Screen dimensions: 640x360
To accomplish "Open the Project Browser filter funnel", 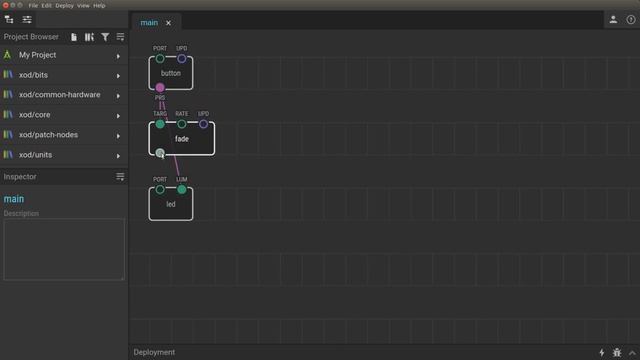I will [105, 37].
